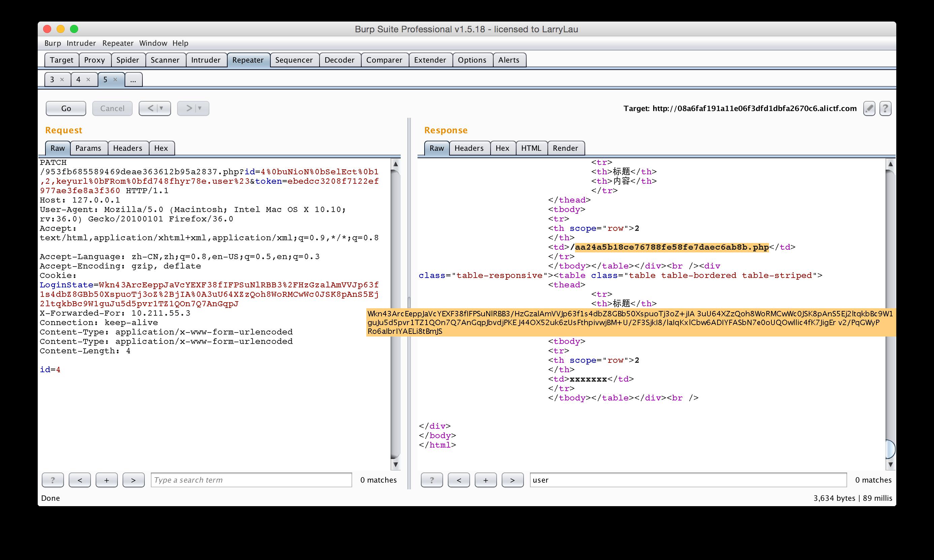Go to previous match in request search
This screenshot has width=934, height=560.
80,480
